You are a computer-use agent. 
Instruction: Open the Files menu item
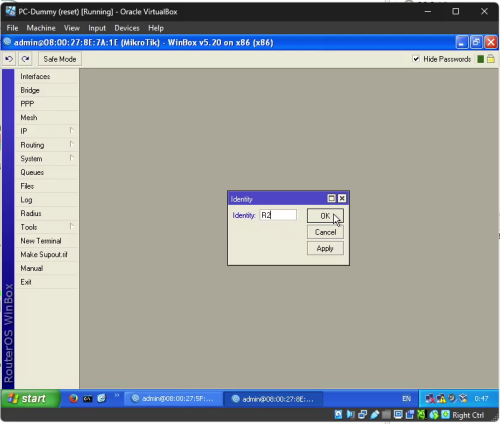click(x=46, y=186)
